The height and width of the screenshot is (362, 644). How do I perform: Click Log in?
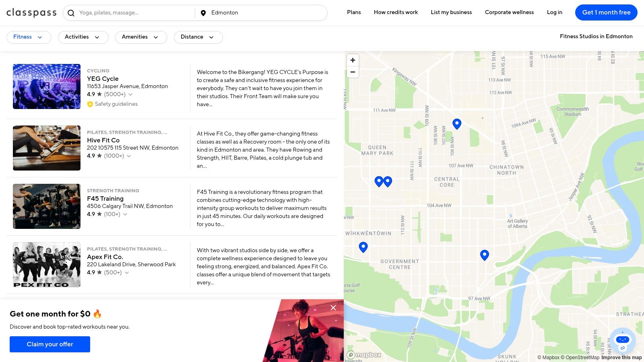[x=554, y=12]
